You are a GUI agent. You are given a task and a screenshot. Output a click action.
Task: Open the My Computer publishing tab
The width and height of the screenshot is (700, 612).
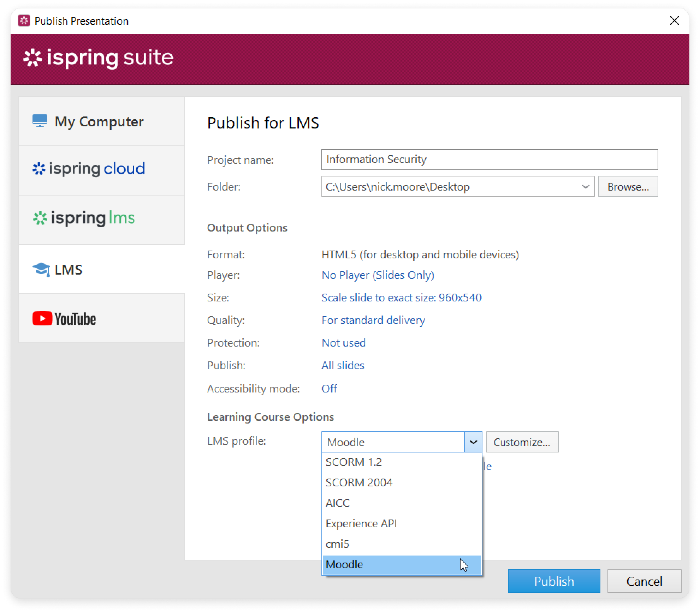click(x=102, y=121)
